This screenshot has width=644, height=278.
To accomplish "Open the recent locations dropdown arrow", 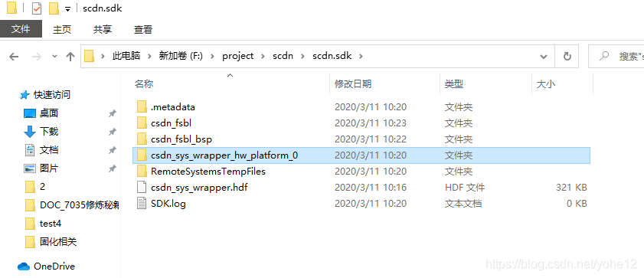I will pyautogui.click(x=54, y=57).
